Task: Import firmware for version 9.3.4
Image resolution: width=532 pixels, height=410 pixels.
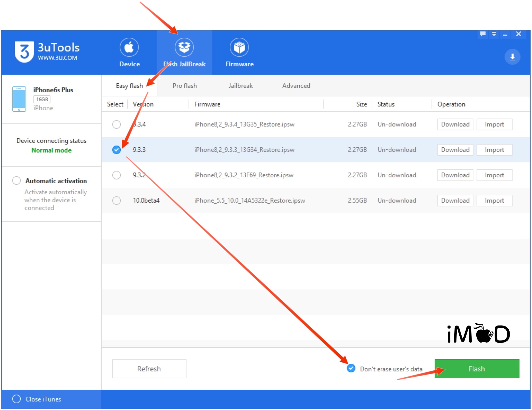Action: (494, 124)
